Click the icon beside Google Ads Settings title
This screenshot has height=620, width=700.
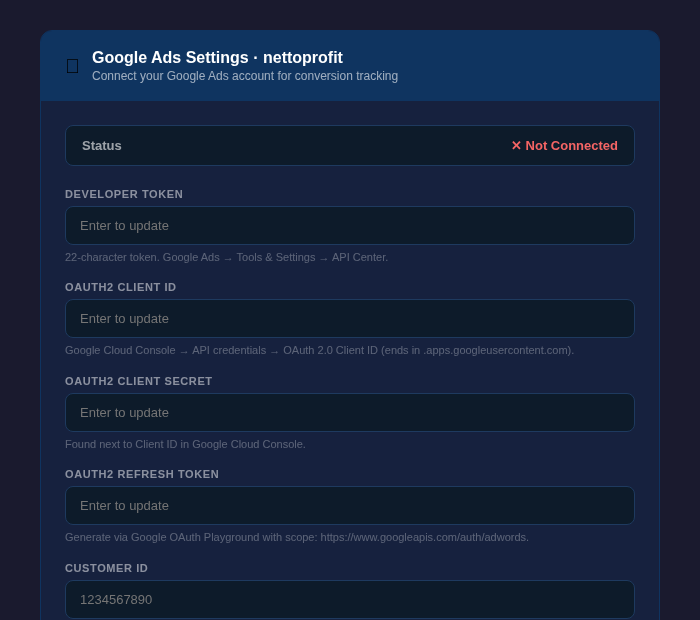tap(72, 66)
